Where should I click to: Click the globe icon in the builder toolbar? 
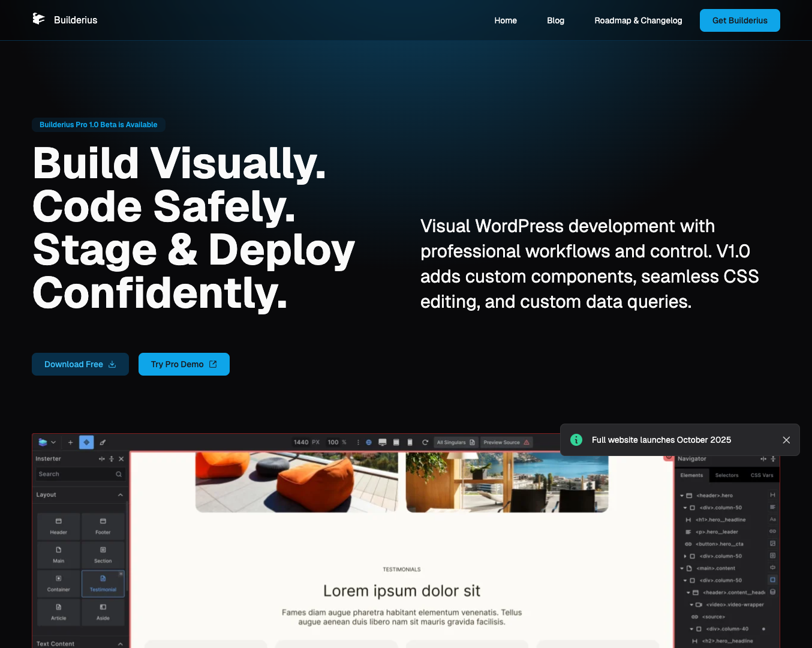pyautogui.click(x=370, y=442)
